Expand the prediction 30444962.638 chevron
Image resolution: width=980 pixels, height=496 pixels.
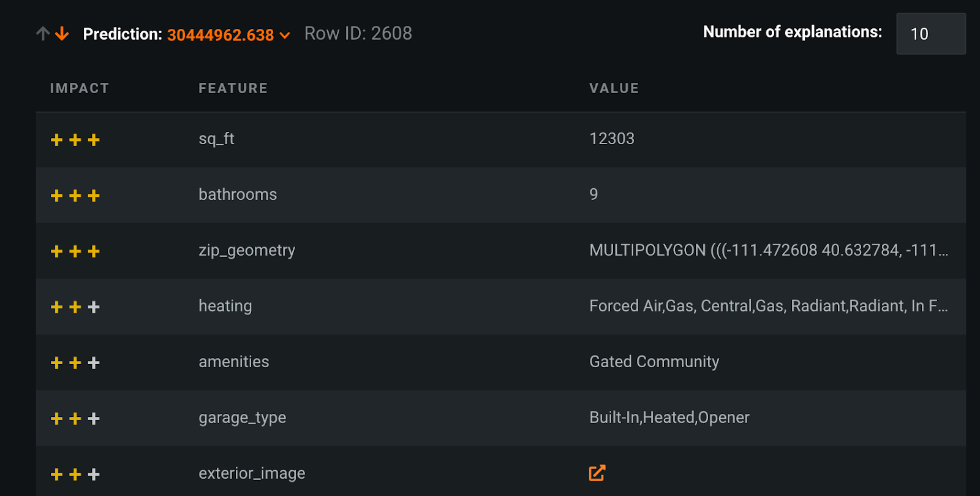pyautogui.click(x=284, y=36)
